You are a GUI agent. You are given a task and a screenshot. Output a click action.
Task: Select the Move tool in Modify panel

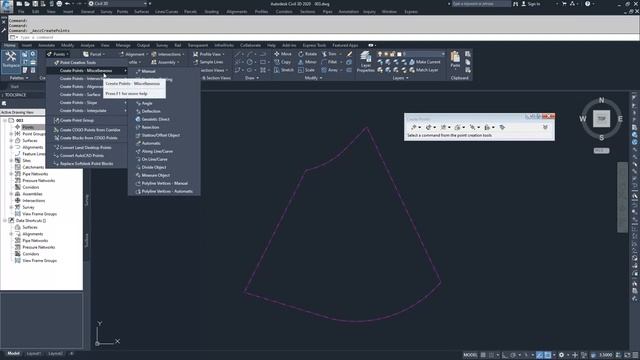point(282,54)
